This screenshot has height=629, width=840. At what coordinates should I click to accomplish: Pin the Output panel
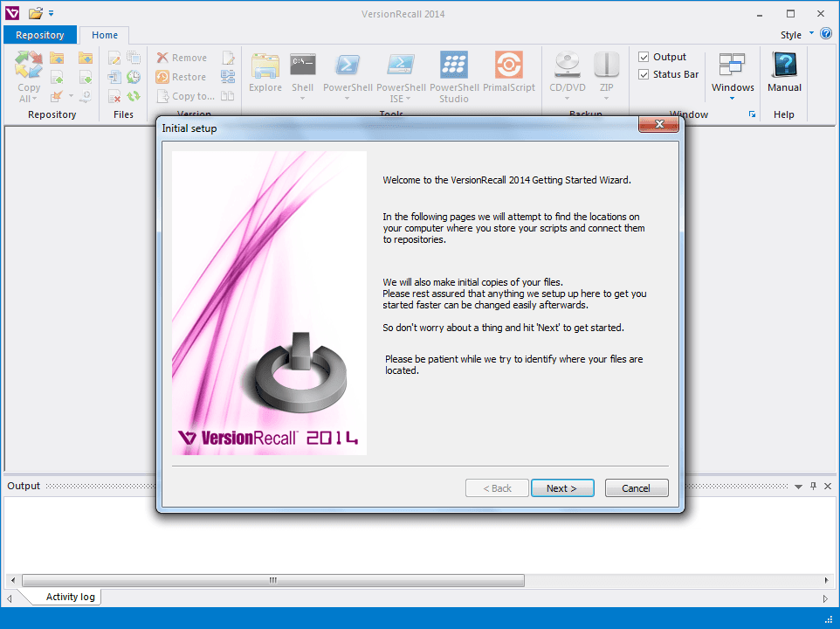point(813,486)
